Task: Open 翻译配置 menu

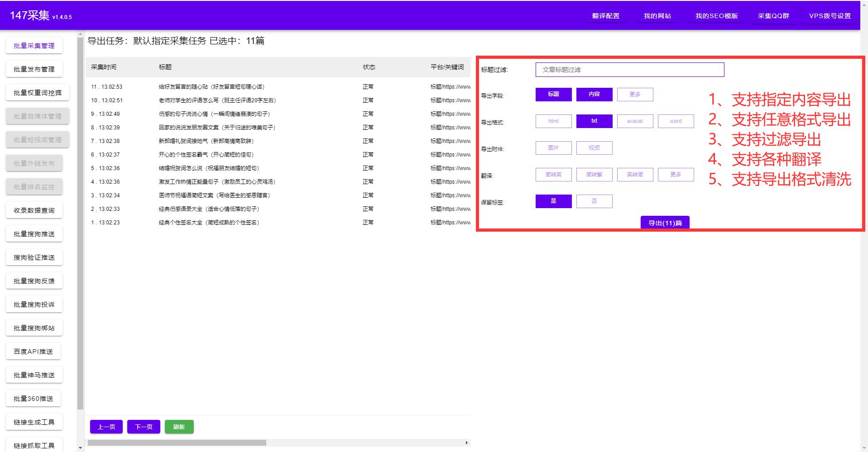Action: [605, 15]
